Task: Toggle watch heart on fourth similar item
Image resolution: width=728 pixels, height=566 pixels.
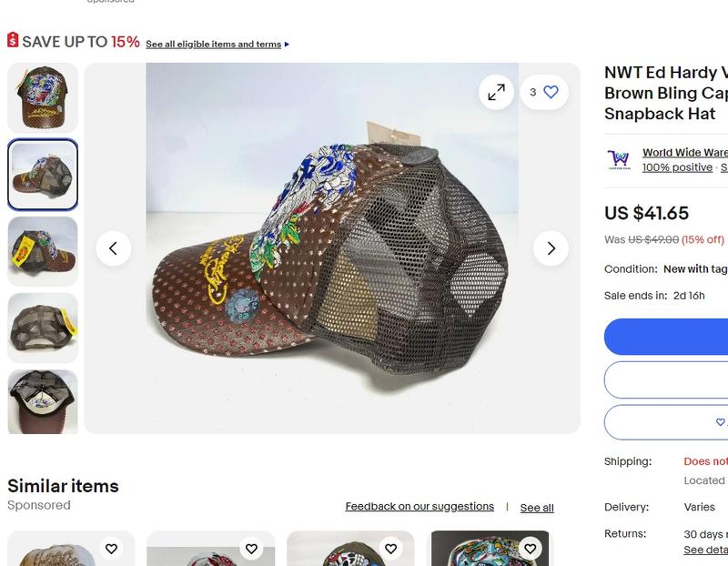Action: pos(530,549)
